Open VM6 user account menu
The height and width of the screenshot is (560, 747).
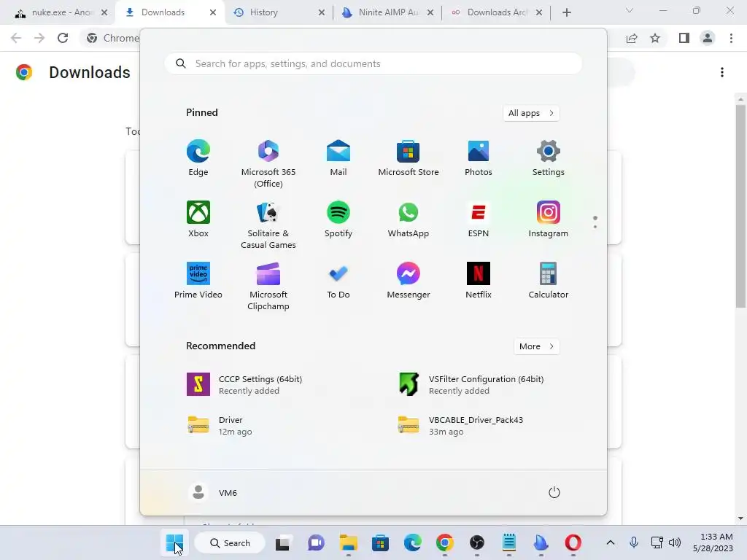(213, 492)
